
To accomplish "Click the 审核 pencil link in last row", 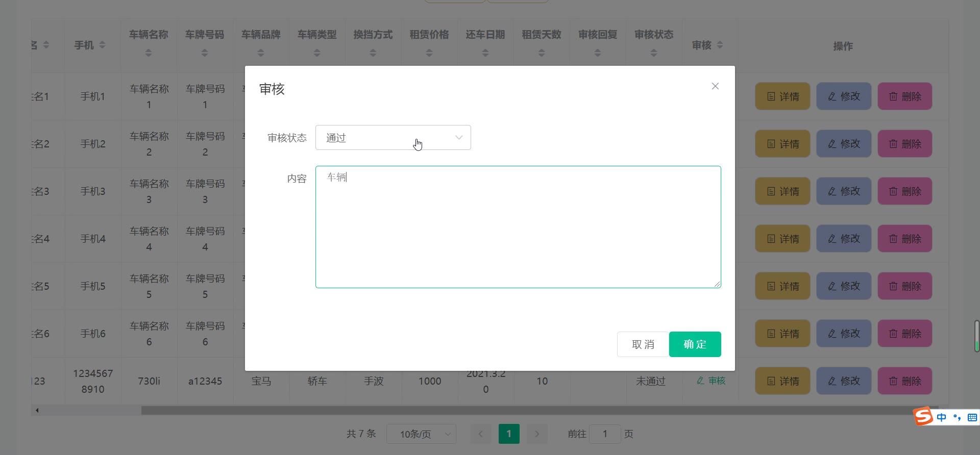I will point(711,381).
